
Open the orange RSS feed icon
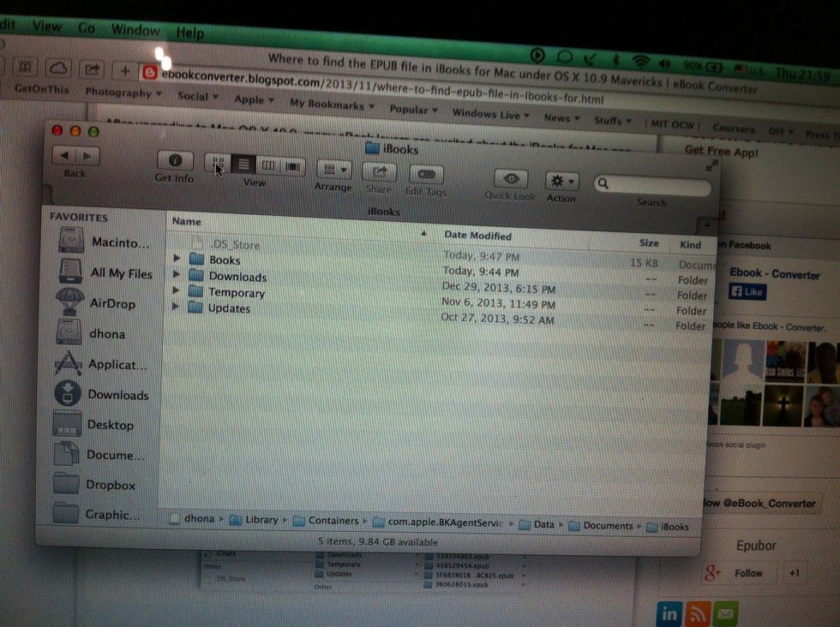(x=698, y=614)
